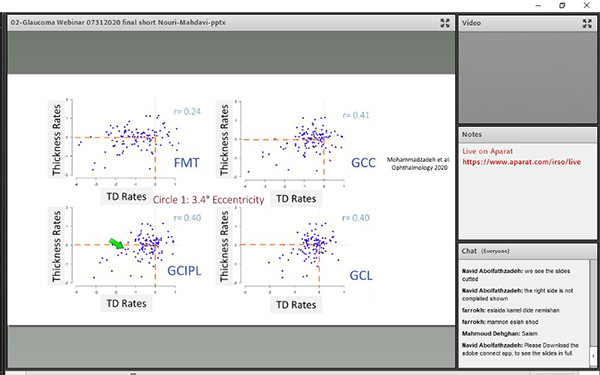Minimize the Adobe Connect window
This screenshot has height=375, width=600.
click(538, 5)
